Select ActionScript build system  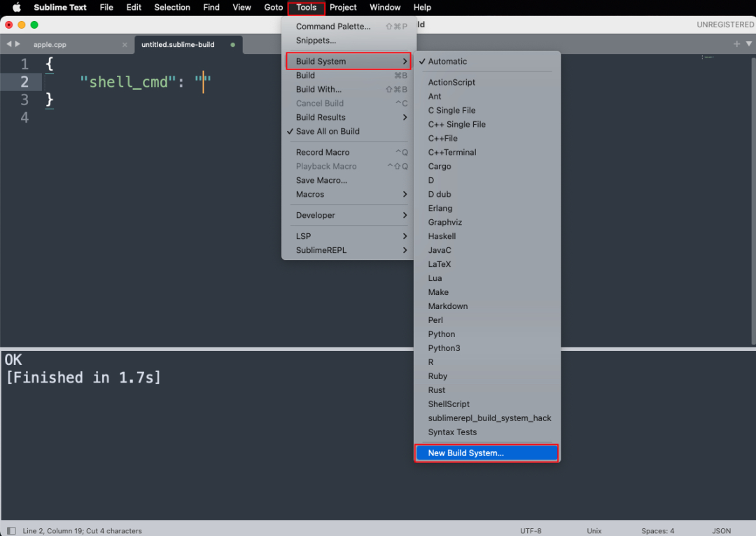point(487,82)
